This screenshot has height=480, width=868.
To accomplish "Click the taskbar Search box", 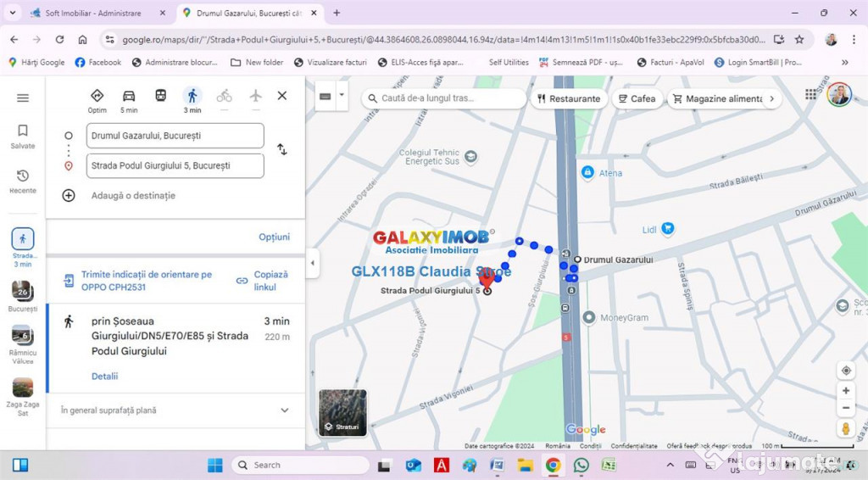I will click(x=301, y=465).
